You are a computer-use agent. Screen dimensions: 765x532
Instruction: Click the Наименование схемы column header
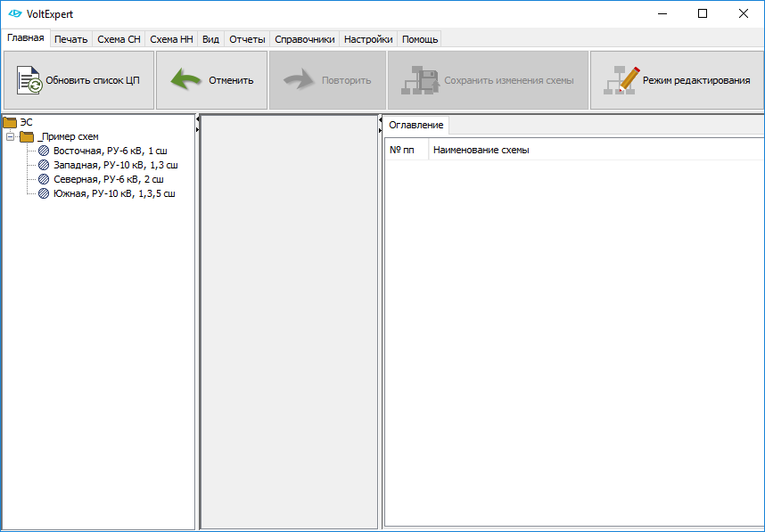click(596, 150)
